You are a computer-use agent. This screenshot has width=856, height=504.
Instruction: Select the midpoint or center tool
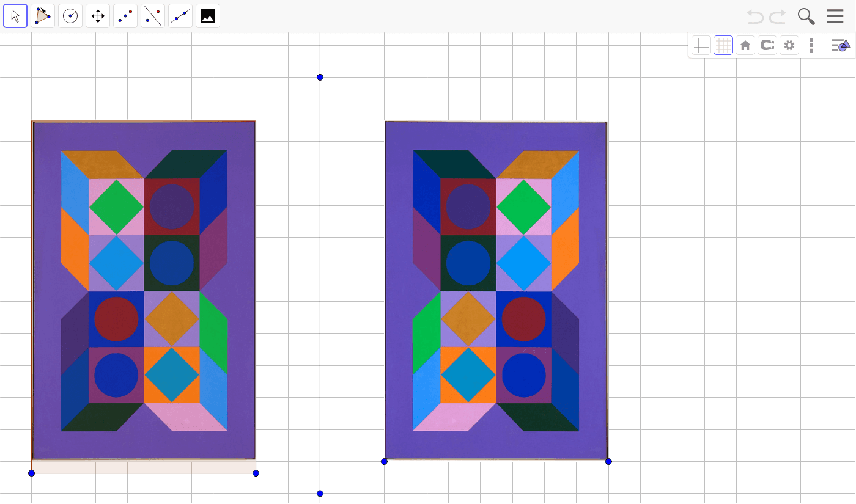125,16
